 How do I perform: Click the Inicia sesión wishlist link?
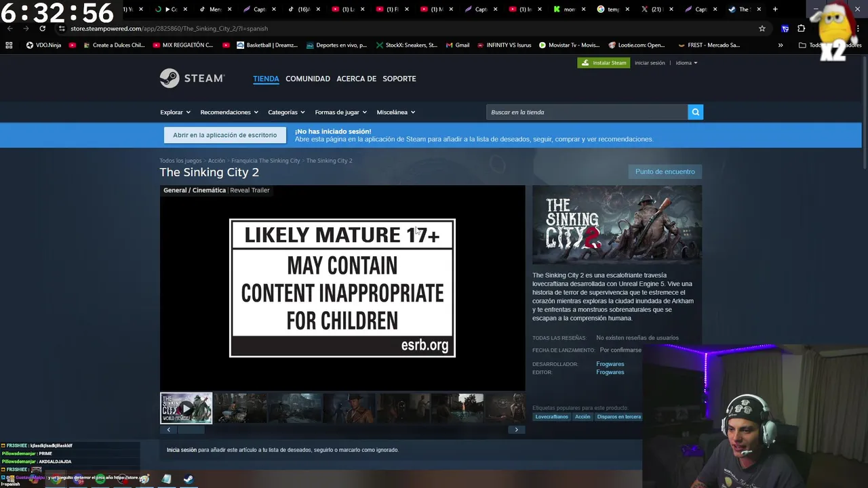pos(182,450)
